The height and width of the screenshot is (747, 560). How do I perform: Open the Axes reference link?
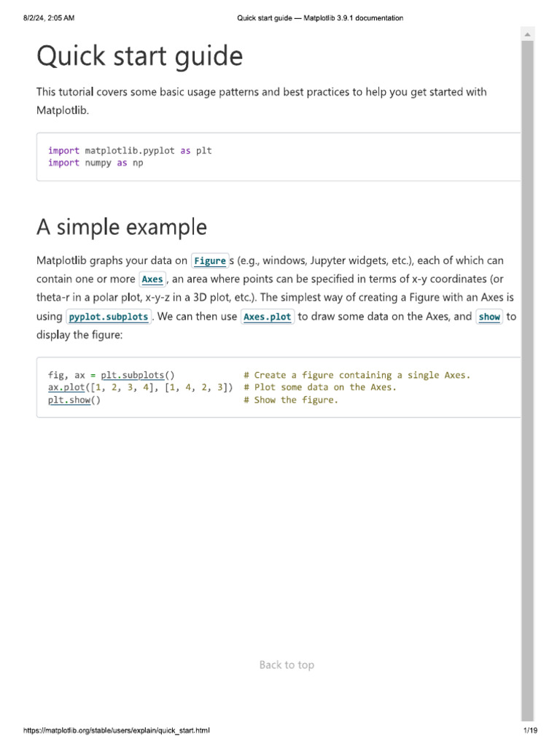(x=152, y=279)
